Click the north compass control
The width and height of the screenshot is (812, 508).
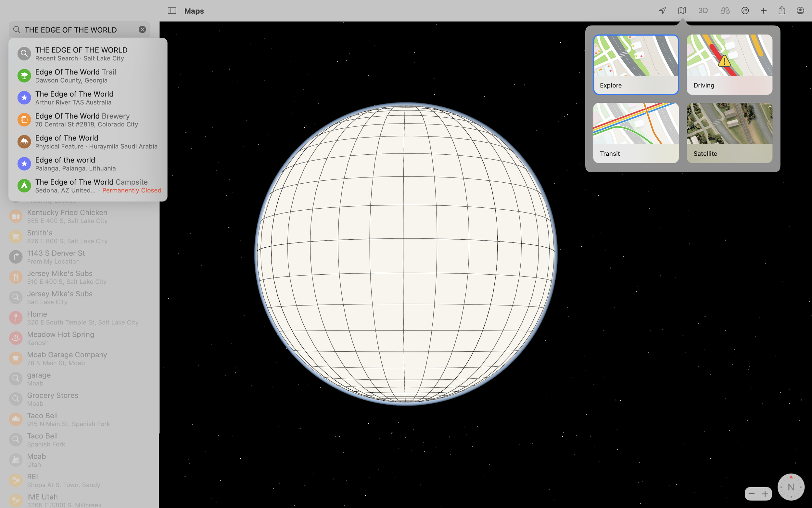click(x=791, y=487)
